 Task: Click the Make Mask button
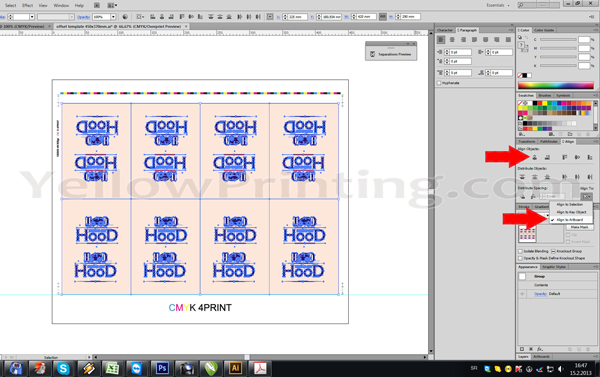[x=579, y=227]
